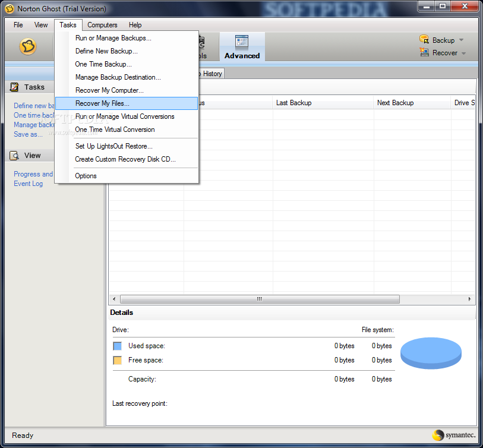Click the Tasks panel notepad icon
483x448 pixels.
(14, 87)
